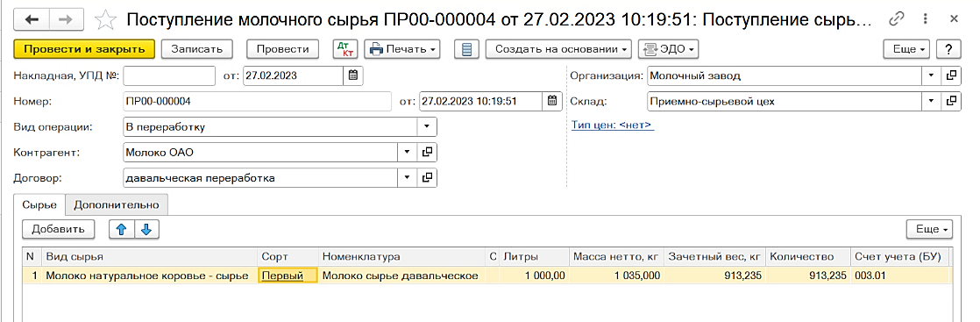This screenshot has height=322, width=980.
Task: Open the Печать dropdown menu
Action: [x=402, y=49]
